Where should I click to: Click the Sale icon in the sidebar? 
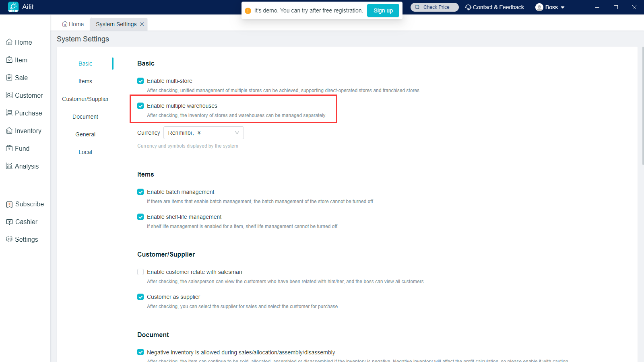click(x=9, y=78)
